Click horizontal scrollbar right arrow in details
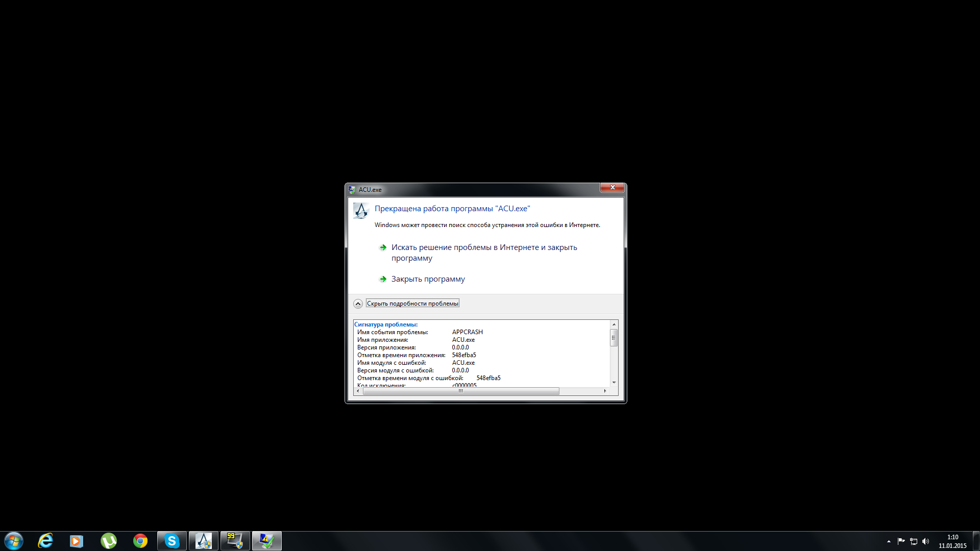 click(x=605, y=391)
